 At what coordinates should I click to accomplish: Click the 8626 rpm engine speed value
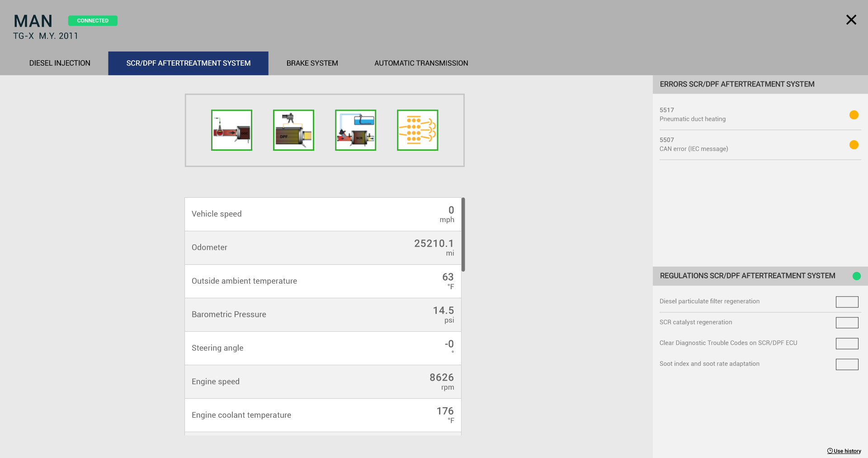coord(442,382)
